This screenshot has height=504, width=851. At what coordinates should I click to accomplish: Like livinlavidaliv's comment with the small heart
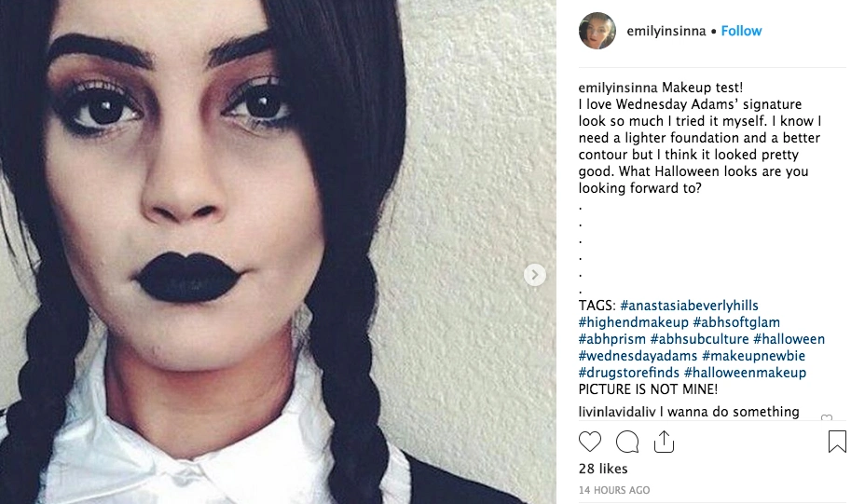click(x=827, y=417)
